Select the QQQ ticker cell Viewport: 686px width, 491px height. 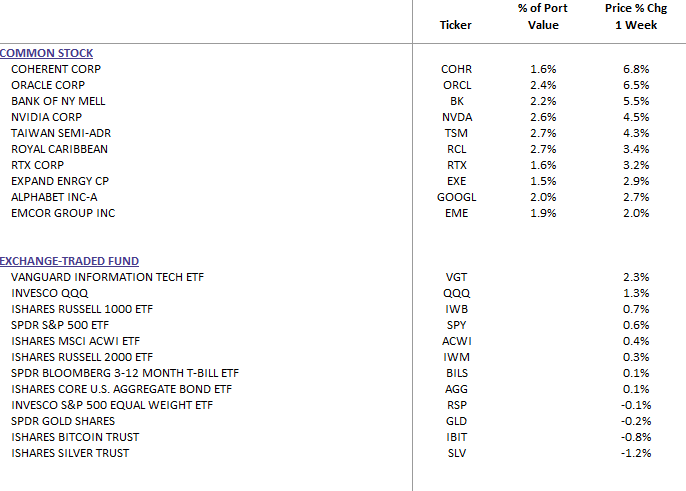pyautogui.click(x=457, y=293)
